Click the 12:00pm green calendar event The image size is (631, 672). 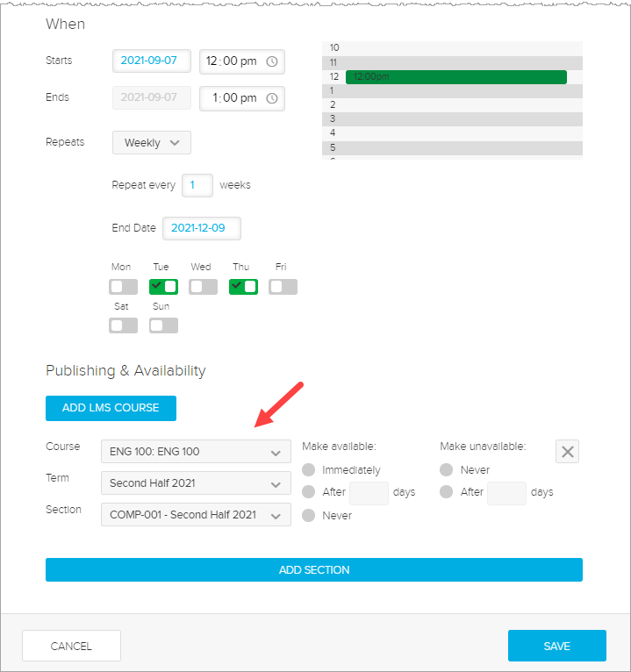[455, 77]
